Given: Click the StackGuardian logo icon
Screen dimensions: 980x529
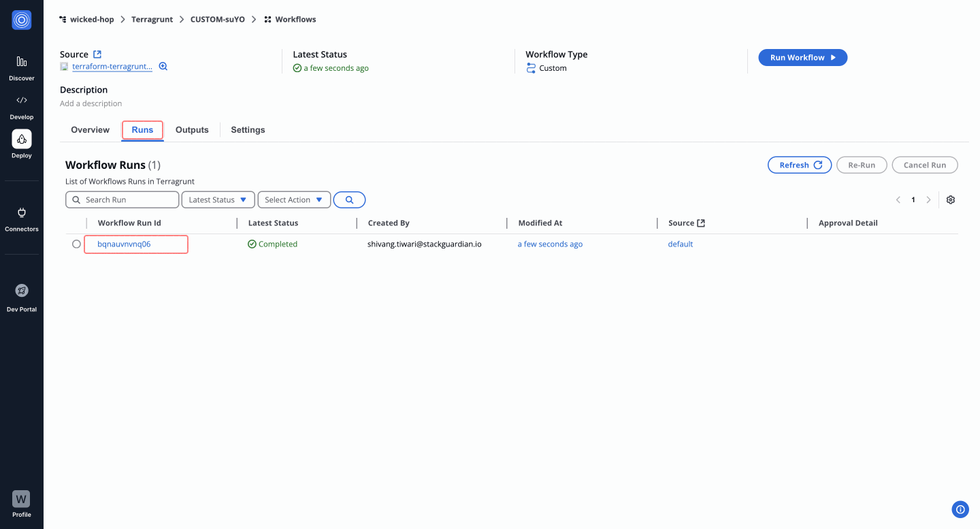Looking at the screenshot, I should tap(22, 20).
